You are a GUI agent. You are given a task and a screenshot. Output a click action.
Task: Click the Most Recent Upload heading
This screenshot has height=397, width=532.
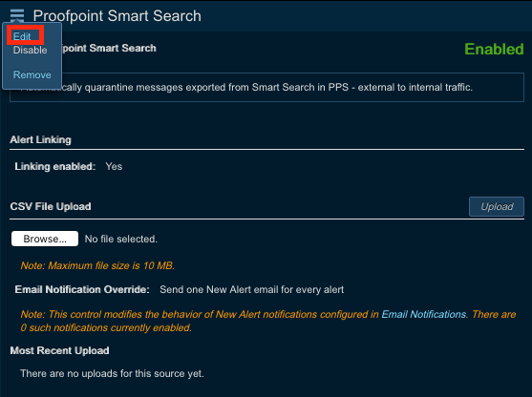click(60, 350)
